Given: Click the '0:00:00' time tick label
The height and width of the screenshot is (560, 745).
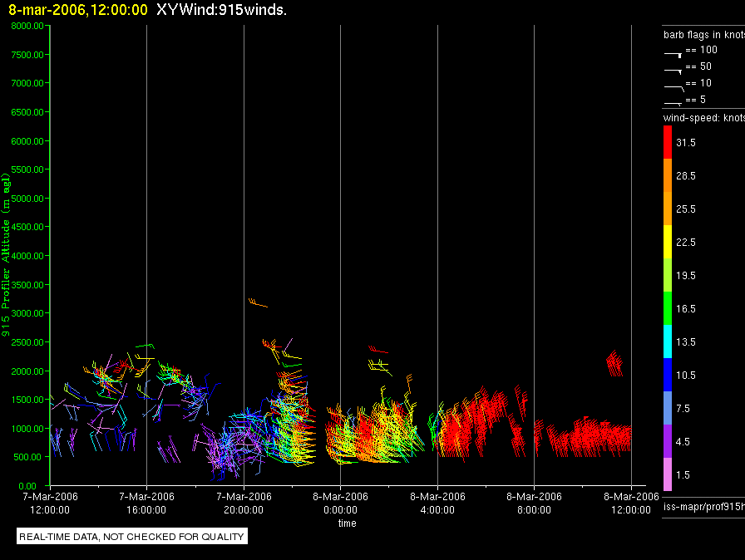Looking at the screenshot, I should pos(340,510).
